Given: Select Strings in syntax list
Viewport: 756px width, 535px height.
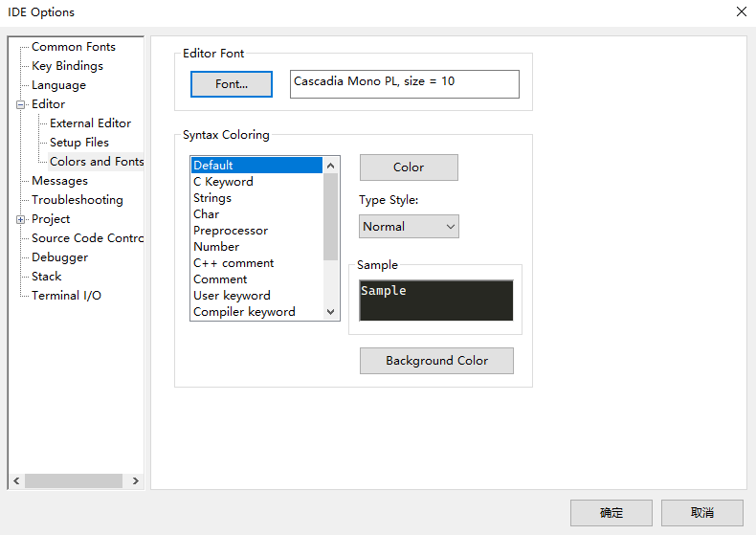Looking at the screenshot, I should [257, 198].
